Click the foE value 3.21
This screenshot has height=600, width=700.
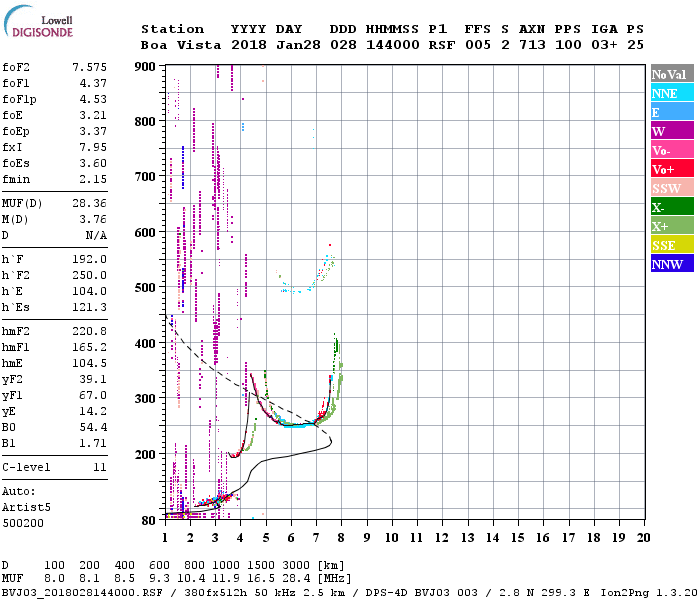[93, 116]
